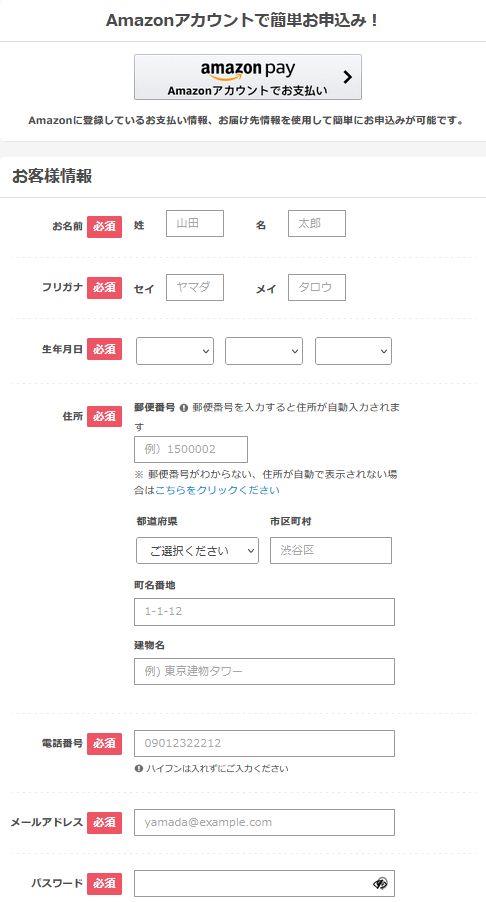Toggle password visibility eye icon
The height and width of the screenshot is (902, 486).
tap(380, 883)
